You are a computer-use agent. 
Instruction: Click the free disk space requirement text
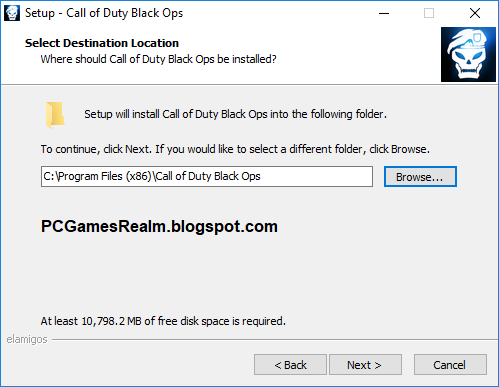point(163,321)
